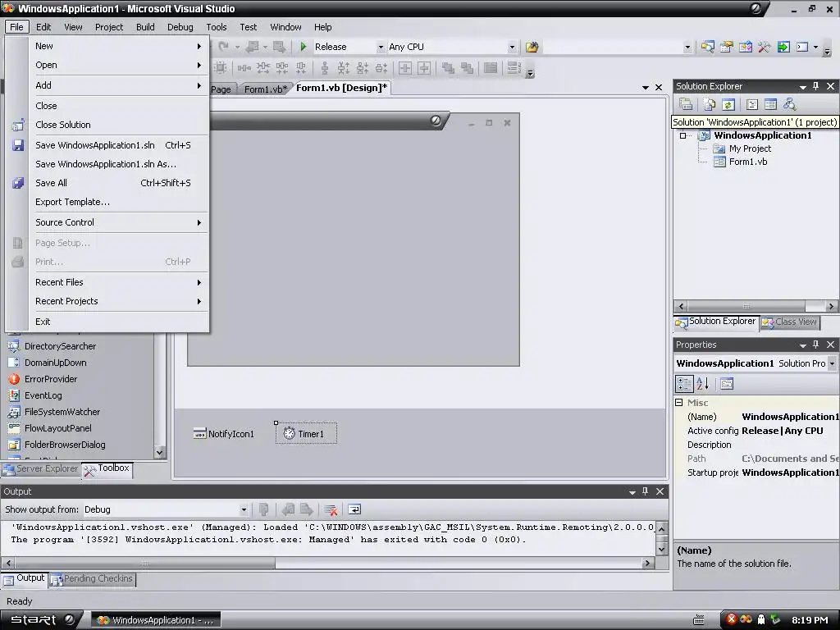Switch Properties to Categorized view

(x=684, y=384)
